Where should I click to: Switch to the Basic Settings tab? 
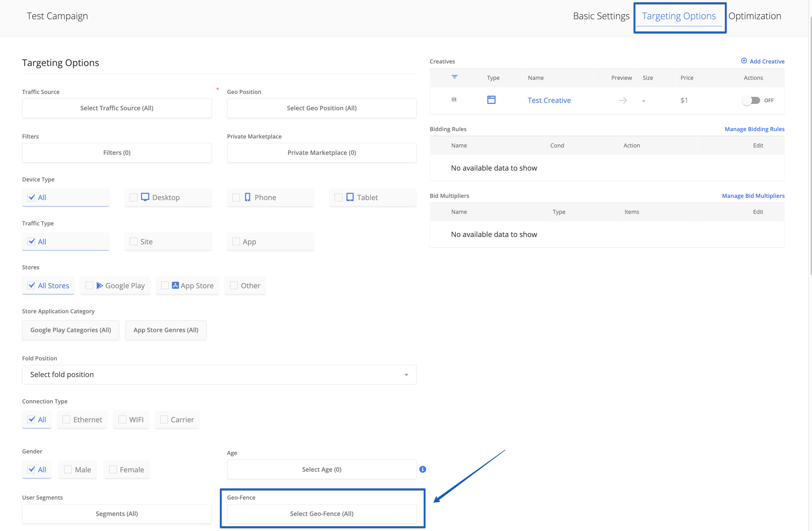(x=601, y=16)
